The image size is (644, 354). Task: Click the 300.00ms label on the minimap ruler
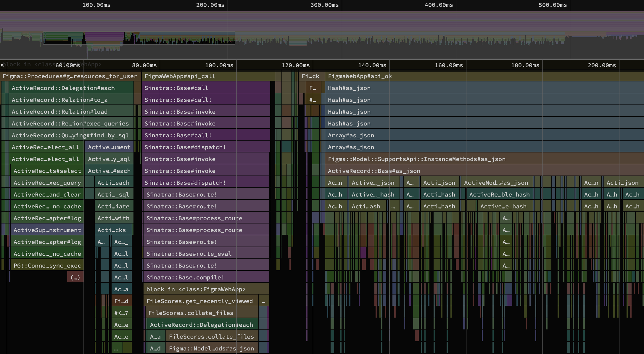[325, 5]
